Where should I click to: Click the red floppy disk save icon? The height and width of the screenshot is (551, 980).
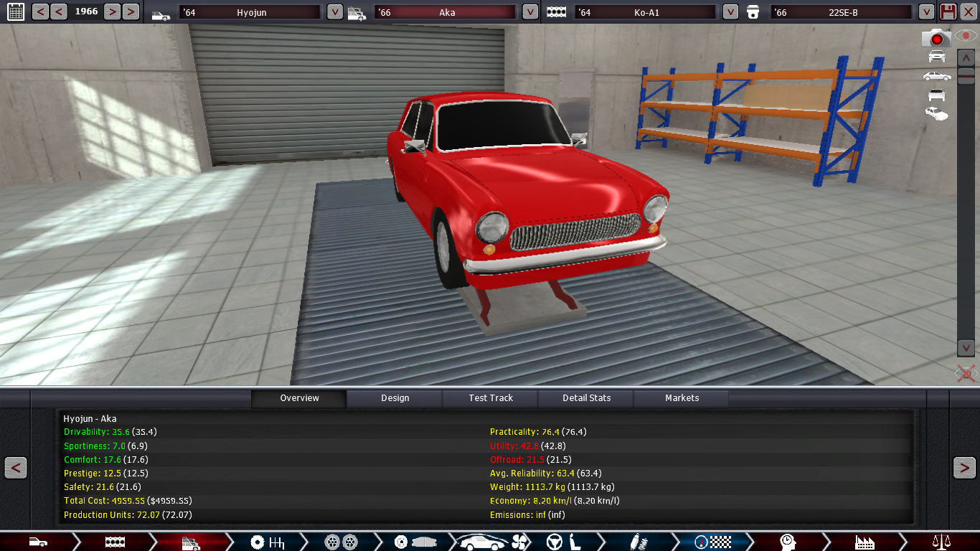tap(948, 11)
